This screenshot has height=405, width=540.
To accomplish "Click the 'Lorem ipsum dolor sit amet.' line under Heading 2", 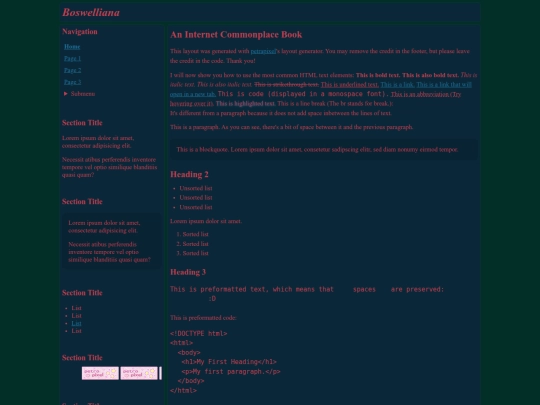I will click(x=206, y=221).
